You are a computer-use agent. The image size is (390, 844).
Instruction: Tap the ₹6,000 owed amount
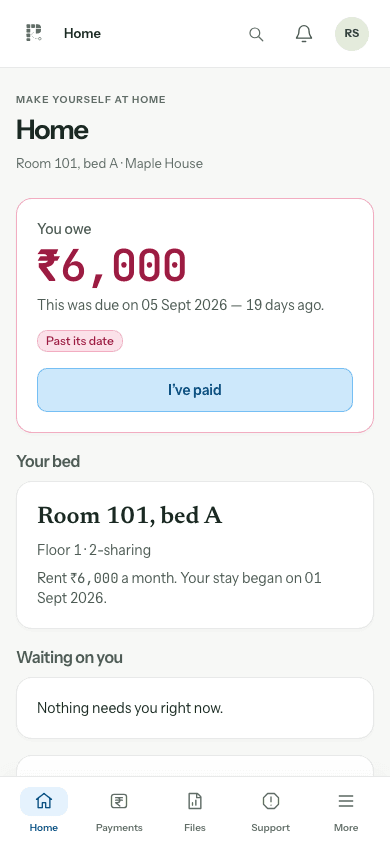click(x=112, y=265)
